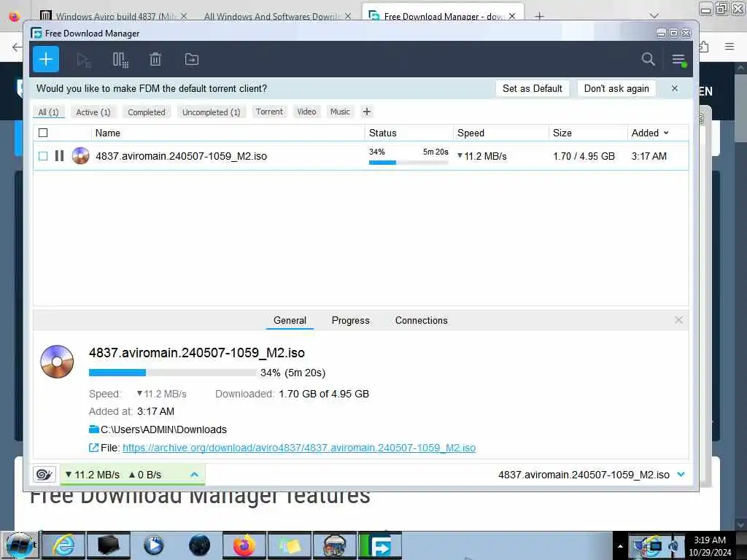
Task: Click the 1.70 / 4.95 GB size cell
Action: [x=584, y=156]
